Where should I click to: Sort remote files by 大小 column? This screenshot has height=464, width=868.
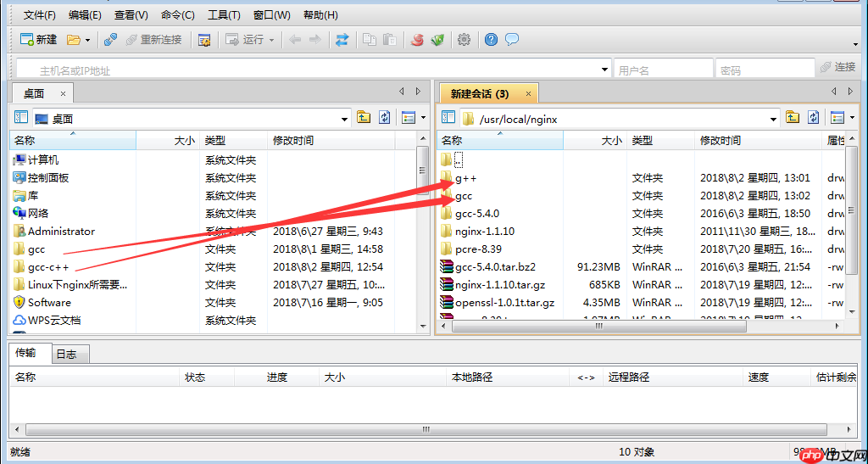(595, 141)
